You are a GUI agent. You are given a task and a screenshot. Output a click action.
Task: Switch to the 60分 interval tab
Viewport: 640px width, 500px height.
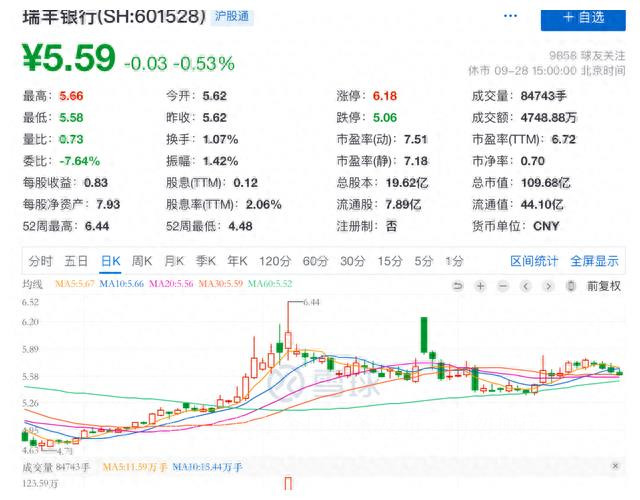316,261
